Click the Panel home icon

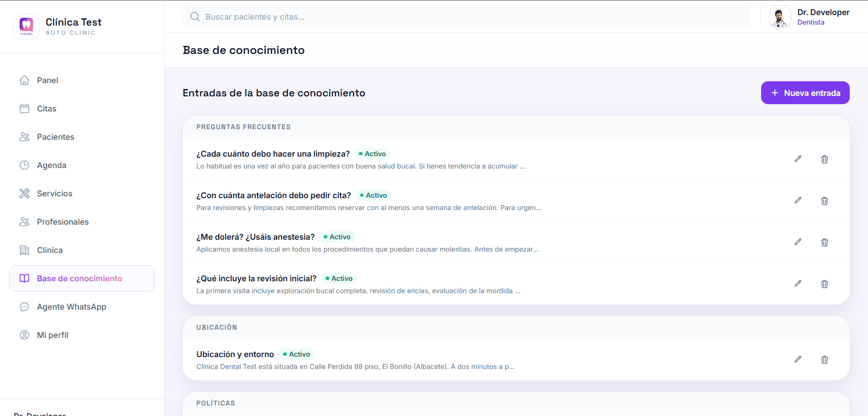(25, 80)
